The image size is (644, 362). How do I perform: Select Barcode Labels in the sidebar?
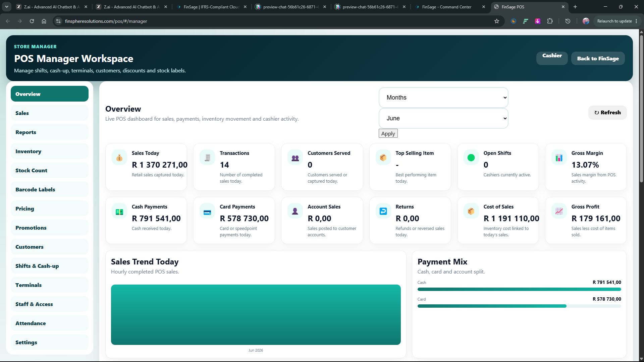(50, 189)
